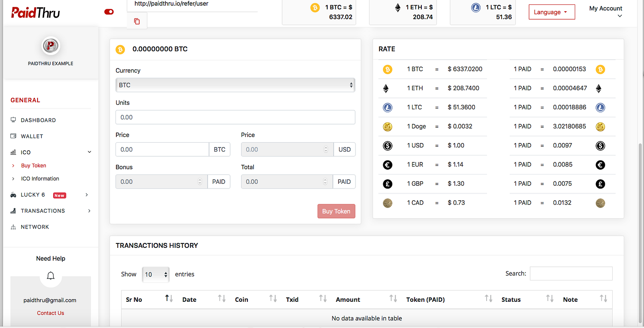Open the Show entries count dropdown

coord(156,274)
